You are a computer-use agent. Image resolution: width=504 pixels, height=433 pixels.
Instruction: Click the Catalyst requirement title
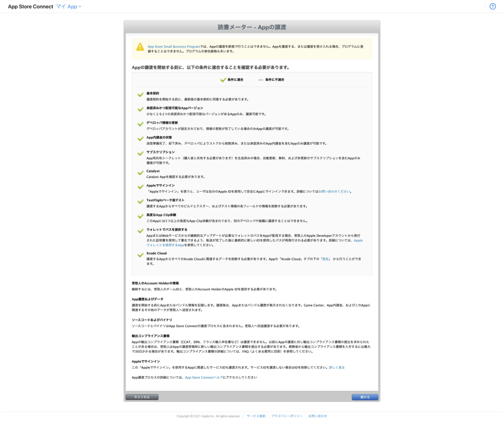[153, 171]
